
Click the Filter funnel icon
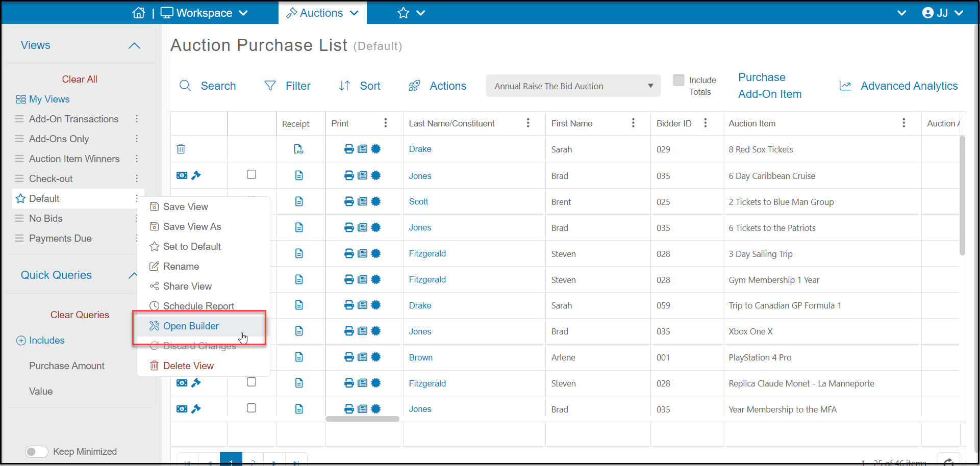tap(270, 86)
